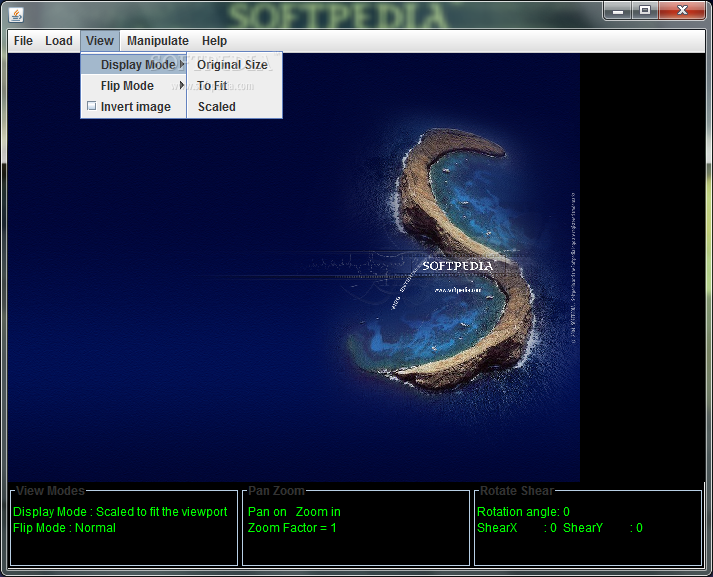Click the Pan Zoom status panel
Screen dimensions: 713x577
tap(356, 527)
